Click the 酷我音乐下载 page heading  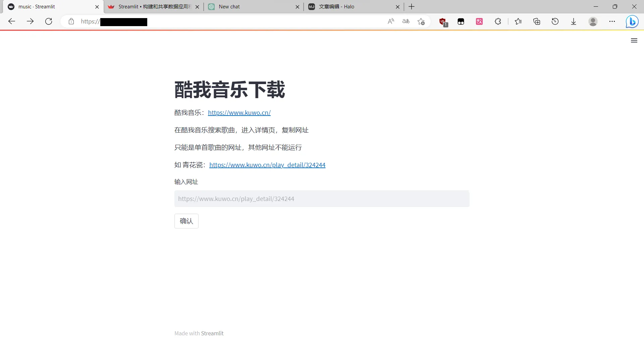(230, 89)
